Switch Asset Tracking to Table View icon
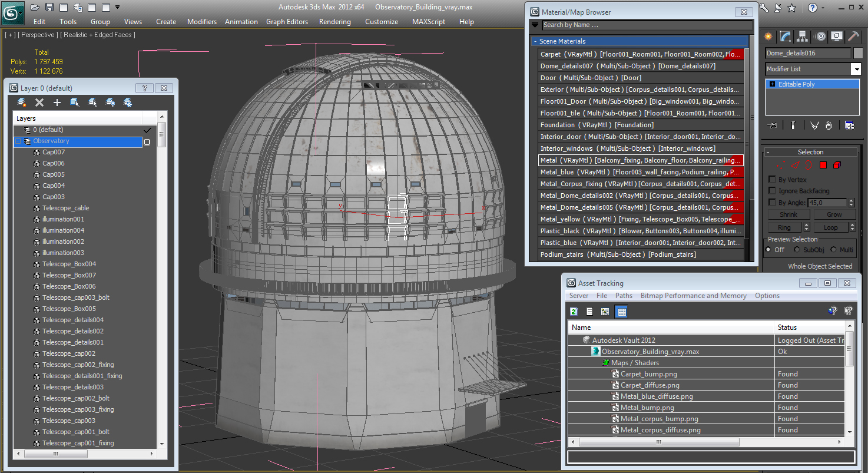The width and height of the screenshot is (868, 473). tap(621, 312)
